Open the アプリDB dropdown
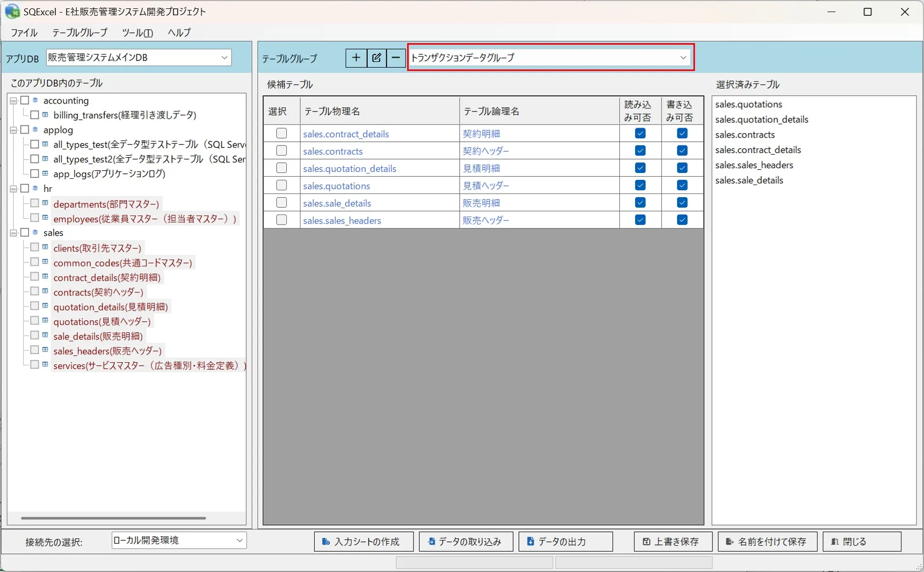 click(x=139, y=57)
